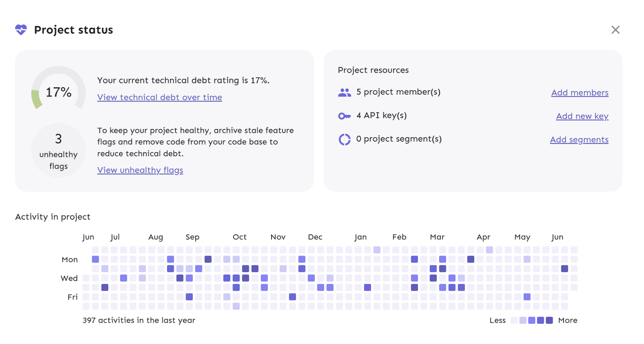Select the Jun label in the activity chart

[x=88, y=237]
